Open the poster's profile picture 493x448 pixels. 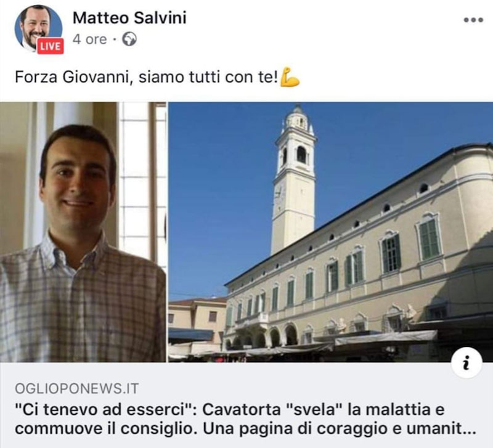click(38, 28)
